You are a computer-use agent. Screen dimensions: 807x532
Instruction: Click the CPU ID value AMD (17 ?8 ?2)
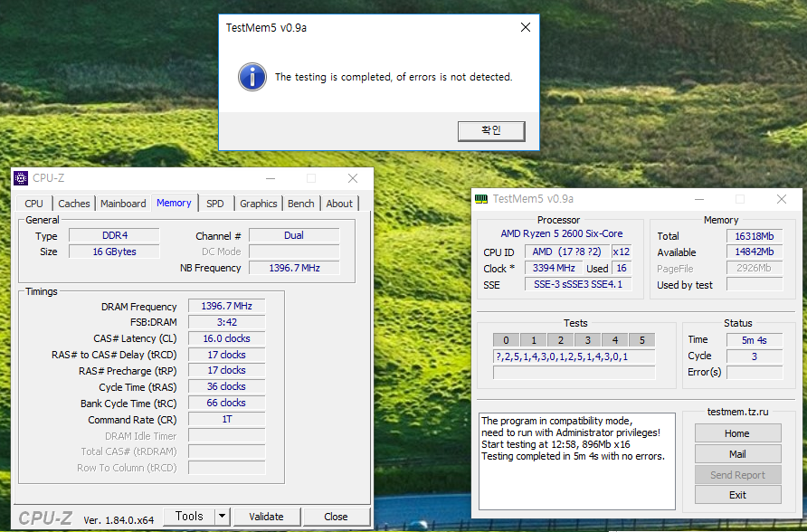point(567,252)
